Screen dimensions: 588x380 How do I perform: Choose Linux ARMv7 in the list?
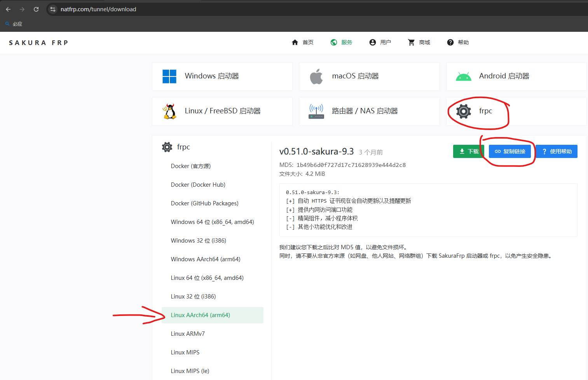click(x=213, y=334)
